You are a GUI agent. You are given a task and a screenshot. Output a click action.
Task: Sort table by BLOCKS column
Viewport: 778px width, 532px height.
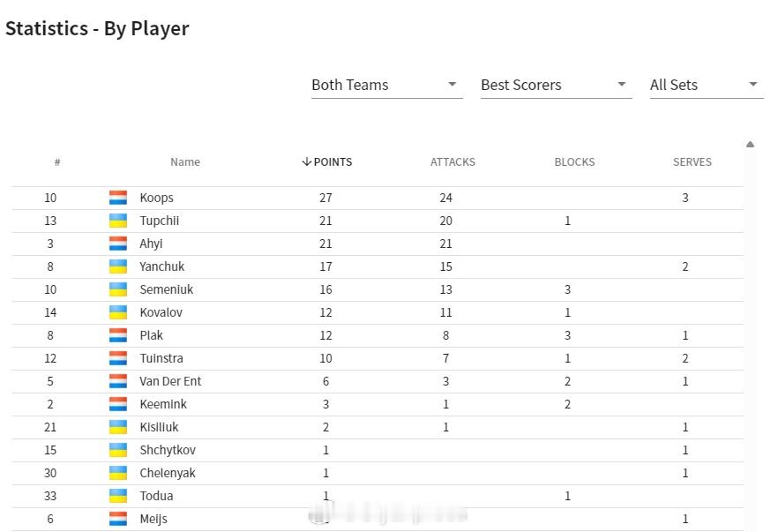(574, 161)
